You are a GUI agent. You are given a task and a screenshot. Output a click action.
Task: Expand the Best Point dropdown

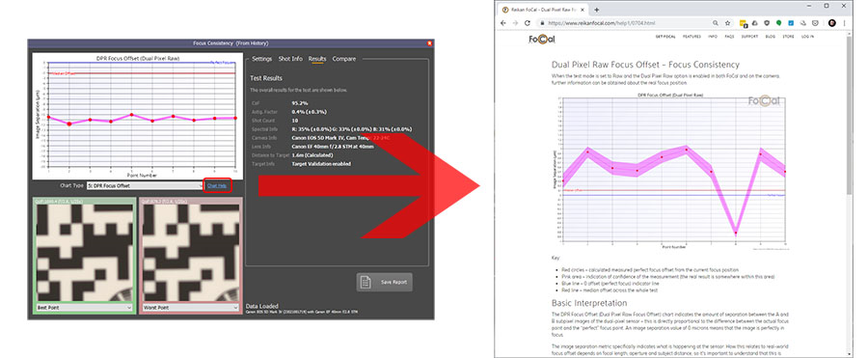click(x=84, y=308)
